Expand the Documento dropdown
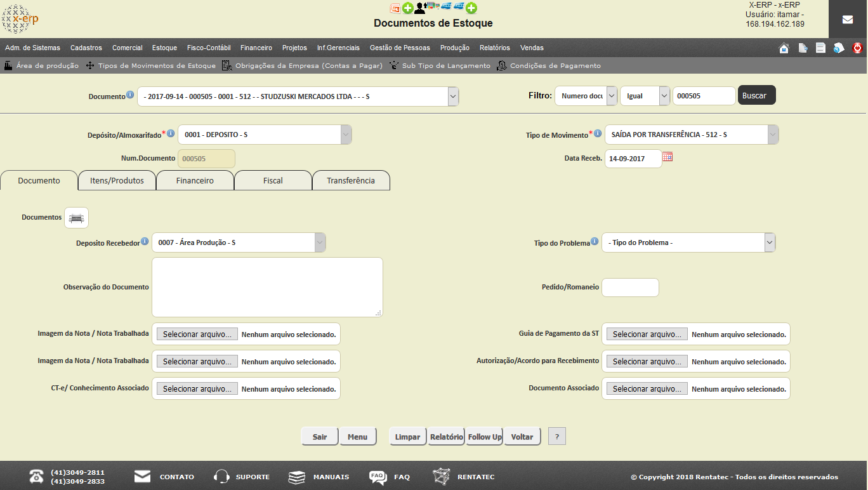 click(x=453, y=96)
